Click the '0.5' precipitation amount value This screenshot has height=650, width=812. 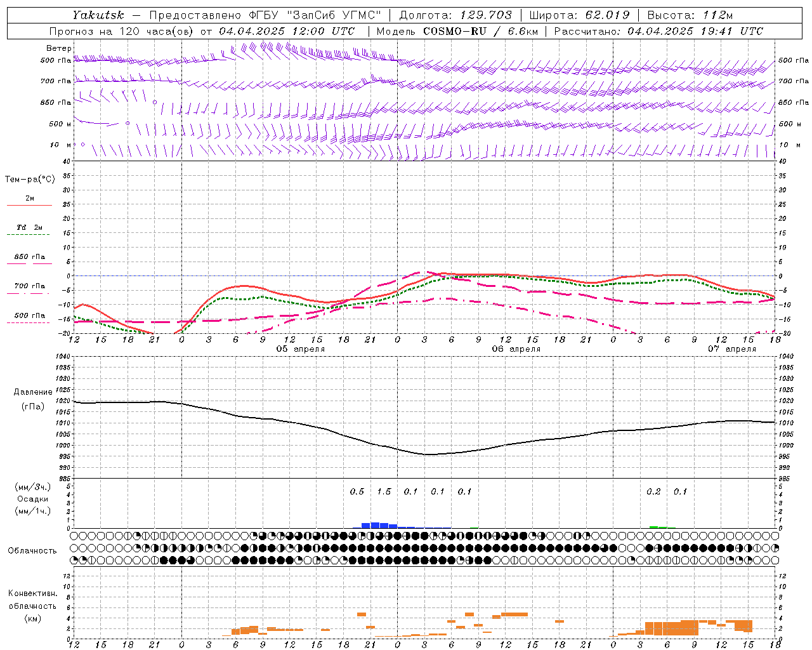coord(357,491)
